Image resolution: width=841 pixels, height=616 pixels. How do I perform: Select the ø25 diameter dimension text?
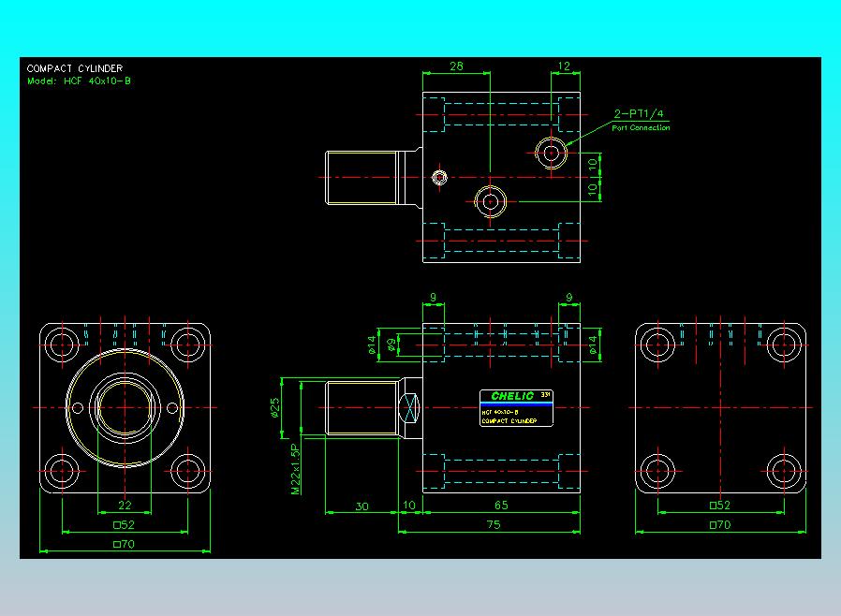pyautogui.click(x=275, y=407)
